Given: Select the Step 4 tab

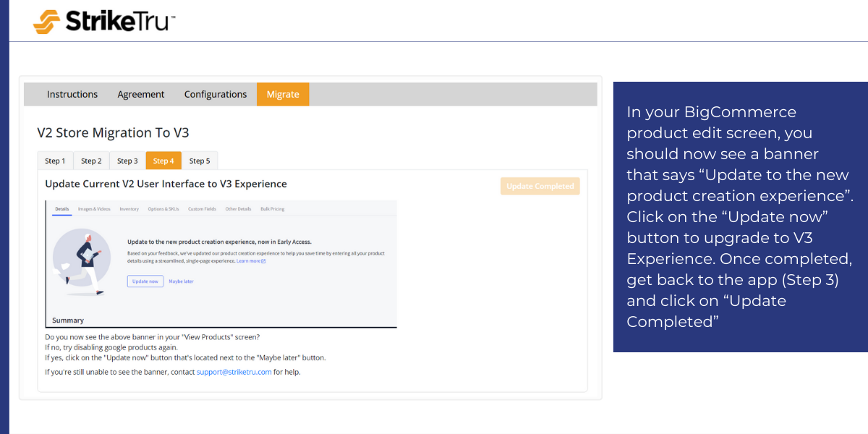Looking at the screenshot, I should (x=163, y=161).
